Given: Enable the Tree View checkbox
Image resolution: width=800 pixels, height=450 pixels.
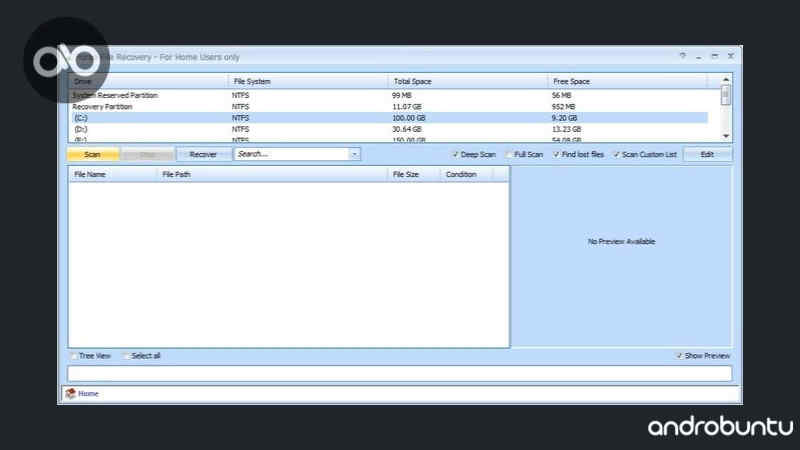Looking at the screenshot, I should point(73,356).
